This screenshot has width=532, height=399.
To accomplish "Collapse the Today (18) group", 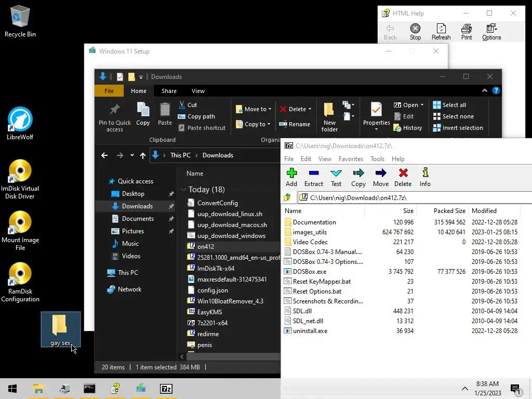I will click(183, 189).
